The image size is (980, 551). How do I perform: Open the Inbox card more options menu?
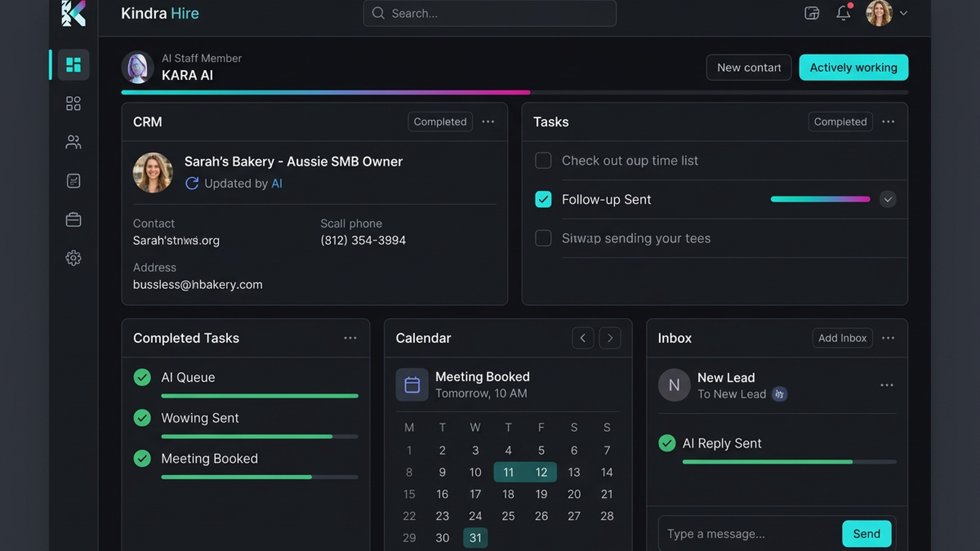pyautogui.click(x=888, y=338)
